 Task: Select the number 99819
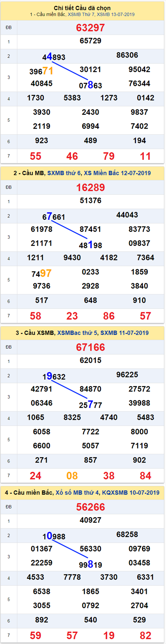(91, 564)
